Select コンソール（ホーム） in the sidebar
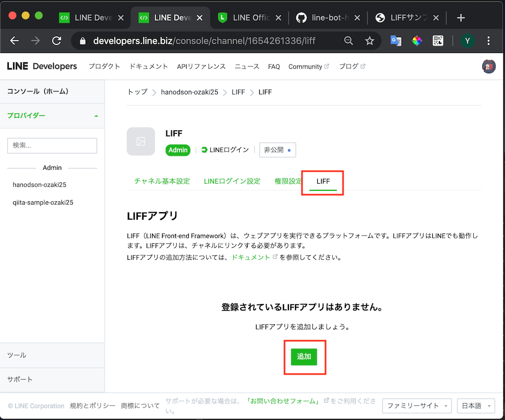Screen dimensions: 505x420 coord(52,91)
